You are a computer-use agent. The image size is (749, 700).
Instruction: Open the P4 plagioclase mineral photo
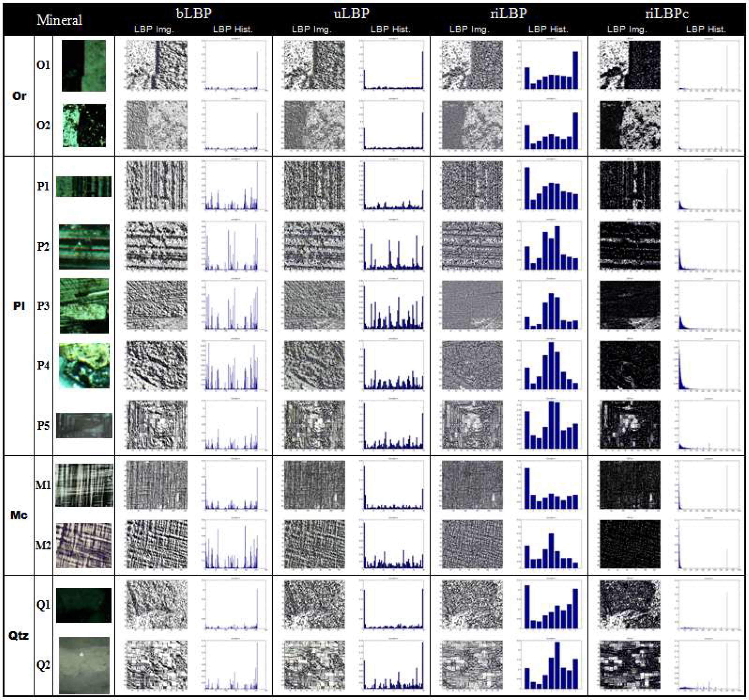(84, 365)
